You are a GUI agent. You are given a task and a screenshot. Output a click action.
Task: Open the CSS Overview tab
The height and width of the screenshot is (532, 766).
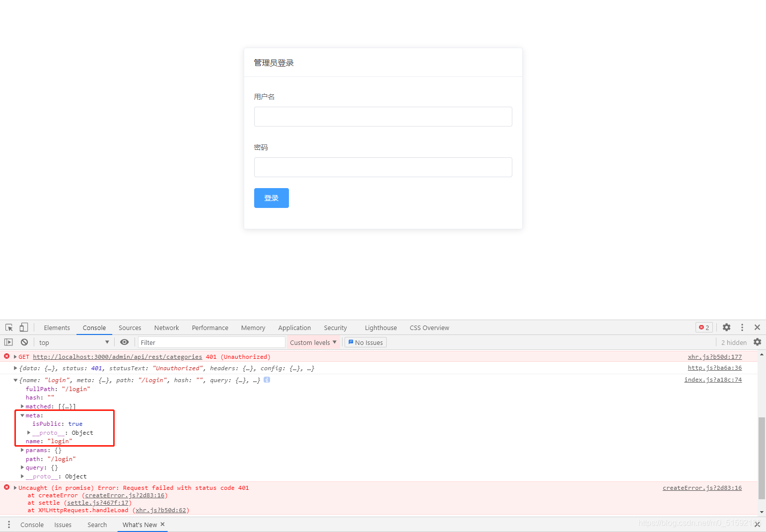click(429, 328)
